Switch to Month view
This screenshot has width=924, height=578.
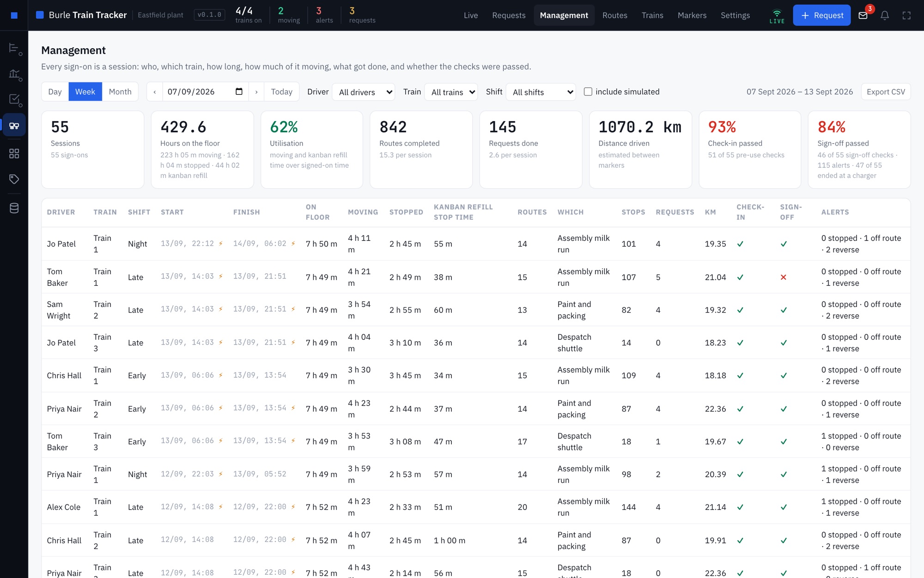pyautogui.click(x=120, y=92)
